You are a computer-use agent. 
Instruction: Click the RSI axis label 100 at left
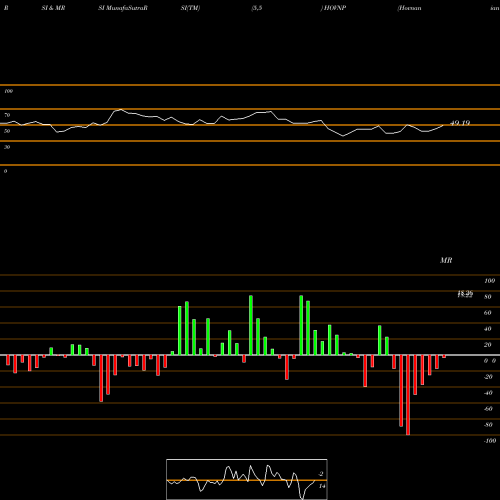point(8,91)
